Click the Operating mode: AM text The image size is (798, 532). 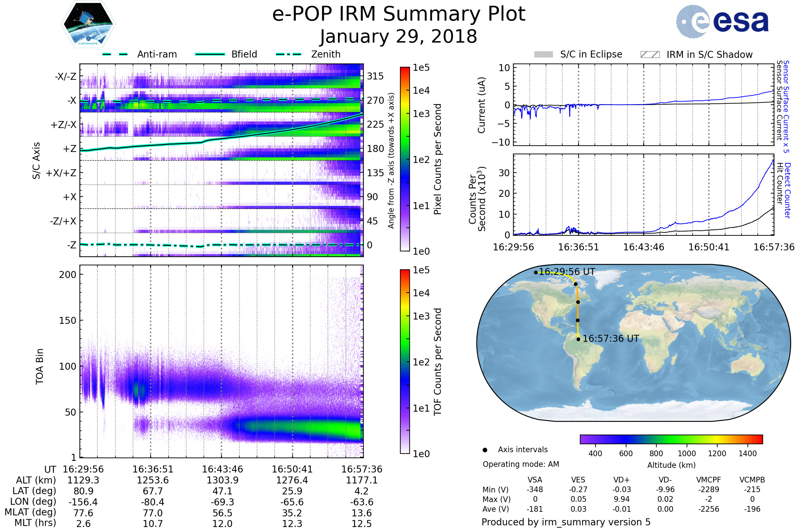pos(521,464)
